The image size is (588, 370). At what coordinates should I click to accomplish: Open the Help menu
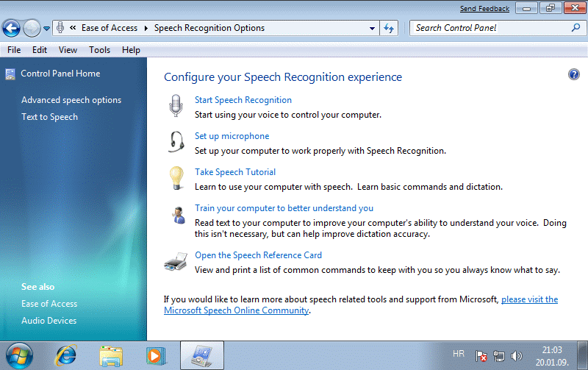click(x=131, y=50)
